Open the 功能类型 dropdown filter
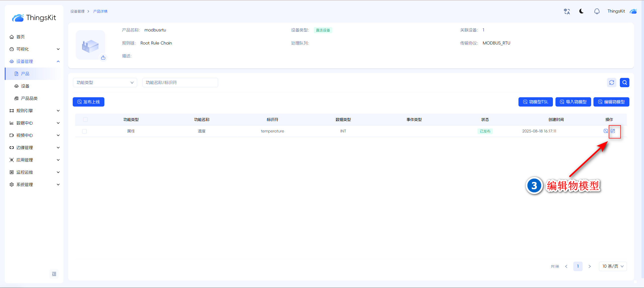The width and height of the screenshot is (644, 288). (x=105, y=82)
